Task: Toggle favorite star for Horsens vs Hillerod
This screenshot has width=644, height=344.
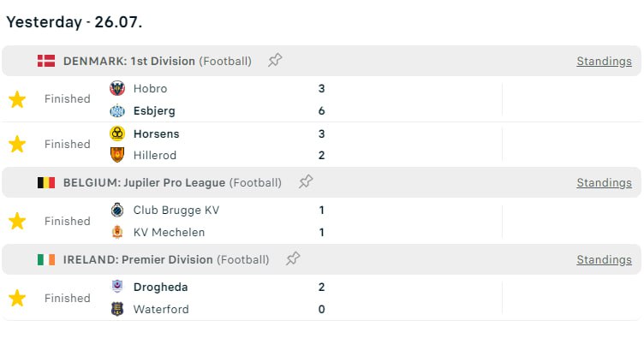Action: 17,144
